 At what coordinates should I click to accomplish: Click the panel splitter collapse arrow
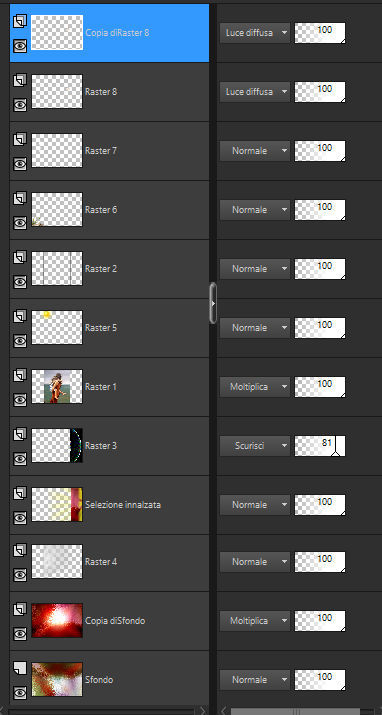[213, 303]
